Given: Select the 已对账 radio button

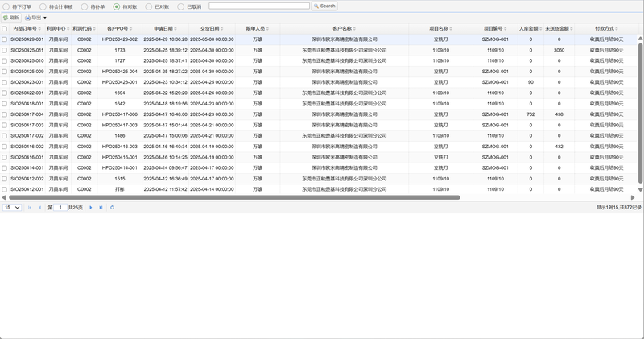Looking at the screenshot, I should pos(149,6).
